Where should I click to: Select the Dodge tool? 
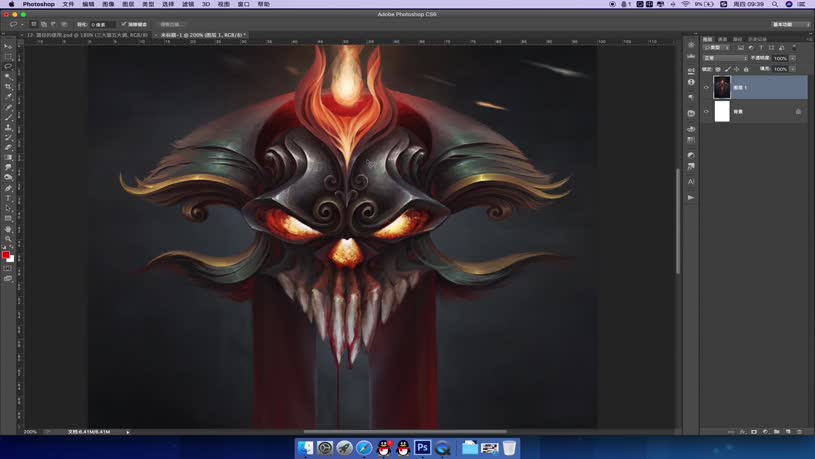[x=8, y=178]
